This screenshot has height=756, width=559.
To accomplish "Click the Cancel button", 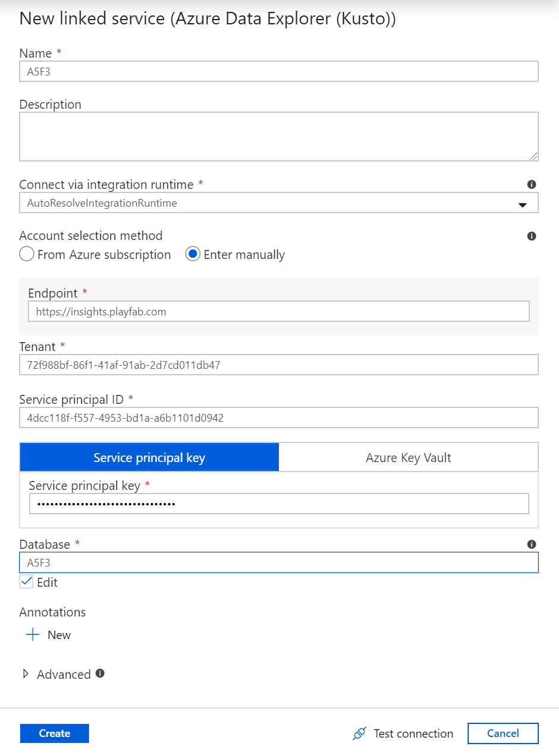I will 503,733.
